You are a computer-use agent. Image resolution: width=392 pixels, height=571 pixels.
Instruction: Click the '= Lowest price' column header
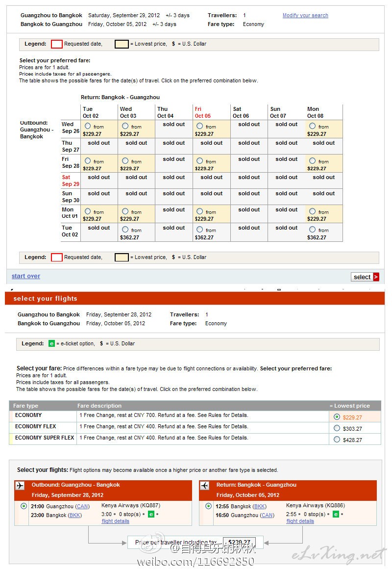coord(350,406)
